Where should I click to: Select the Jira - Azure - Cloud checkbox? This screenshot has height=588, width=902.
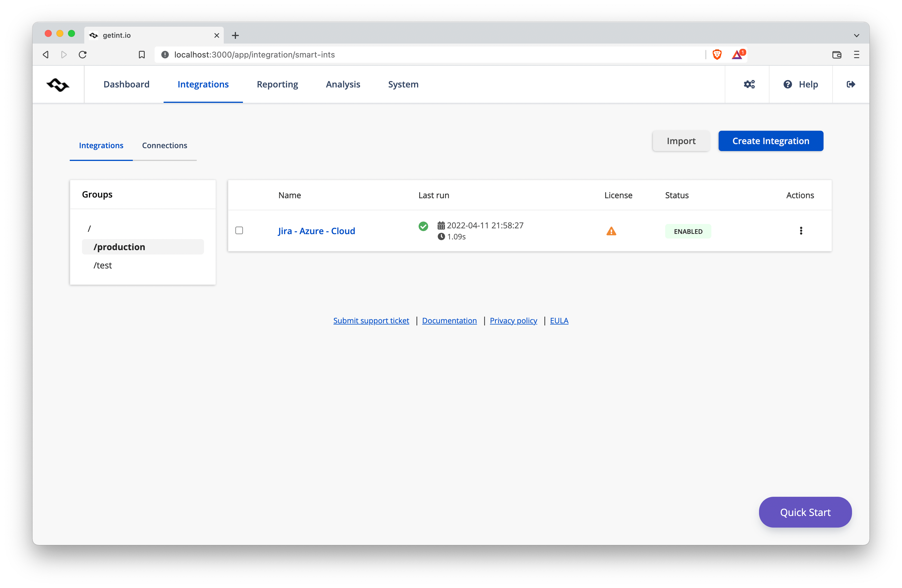point(239,230)
